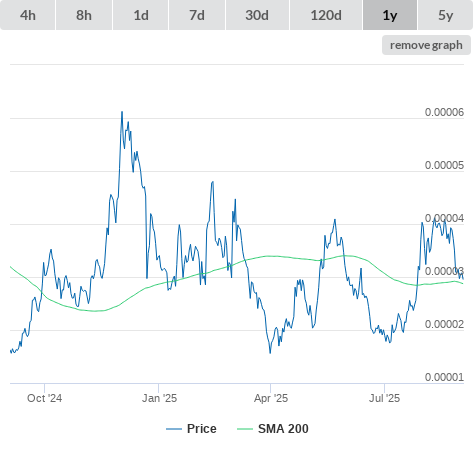
Task: Switch to the 5y time range
Action: click(446, 15)
